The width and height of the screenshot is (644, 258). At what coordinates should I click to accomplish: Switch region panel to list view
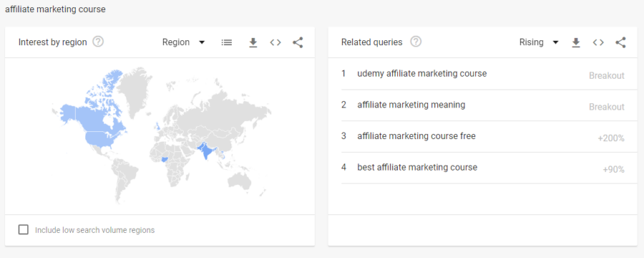click(227, 42)
